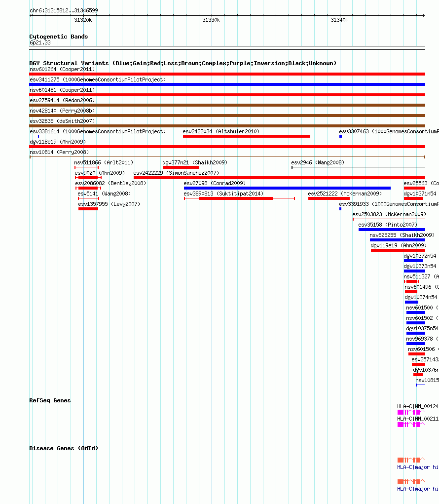Open the nsv601500 variant label
This screenshot has width=439, height=504.
click(x=422, y=308)
